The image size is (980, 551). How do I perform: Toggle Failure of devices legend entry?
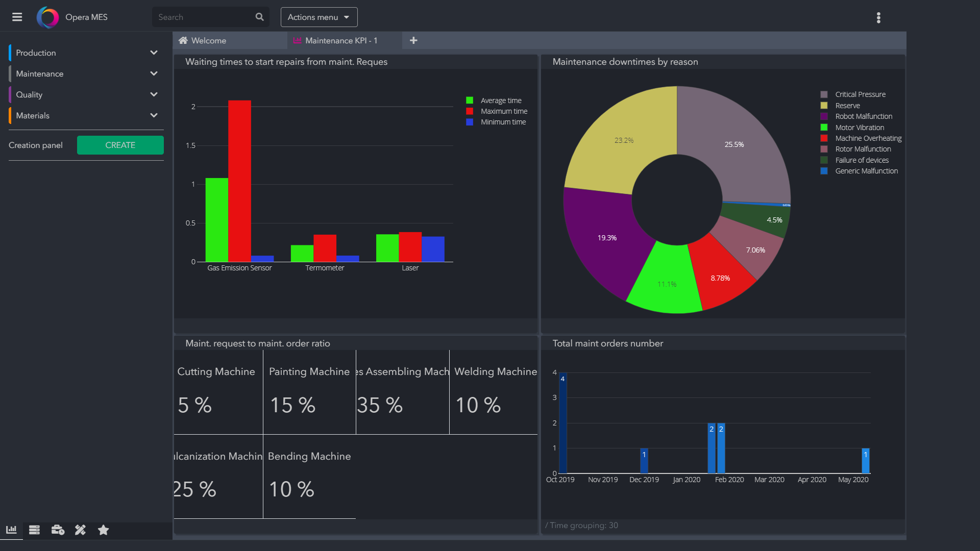coord(854,160)
